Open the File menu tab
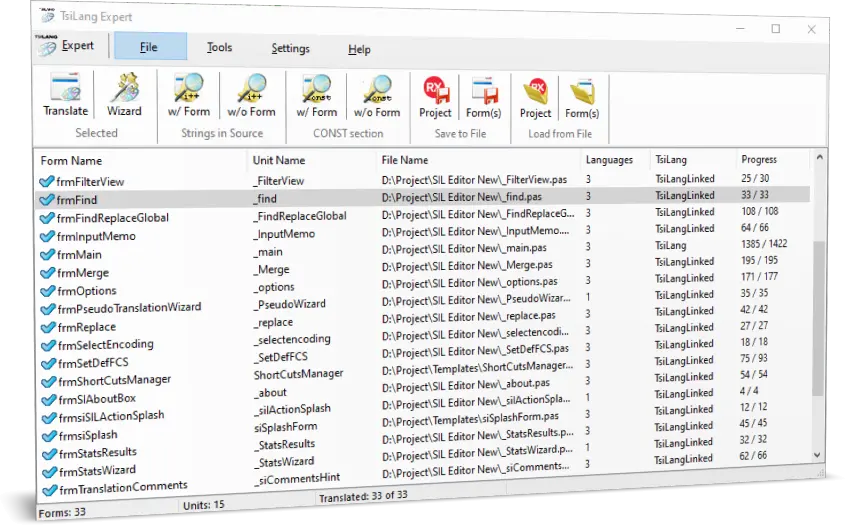Image resolution: width=845 pixels, height=525 pixels. (x=149, y=47)
